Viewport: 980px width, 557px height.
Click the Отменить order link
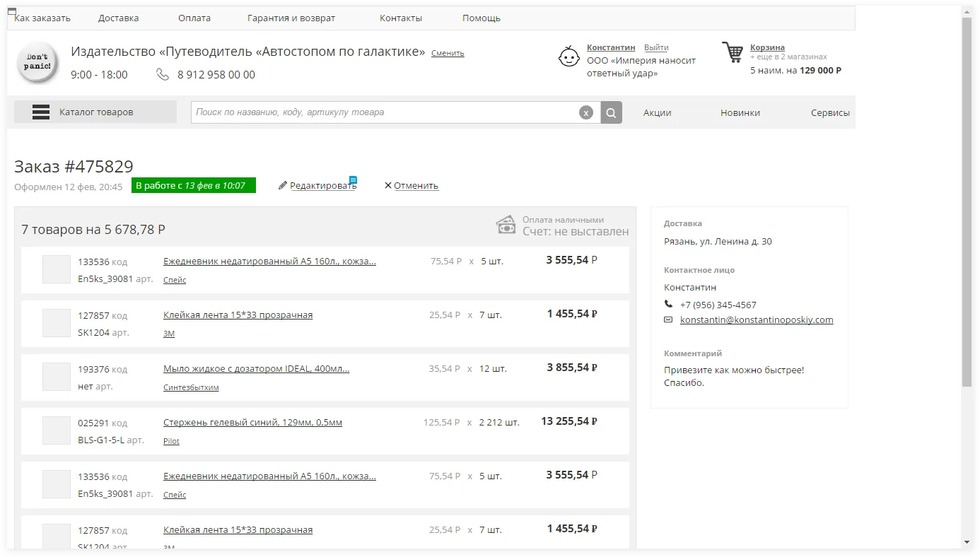coord(416,185)
